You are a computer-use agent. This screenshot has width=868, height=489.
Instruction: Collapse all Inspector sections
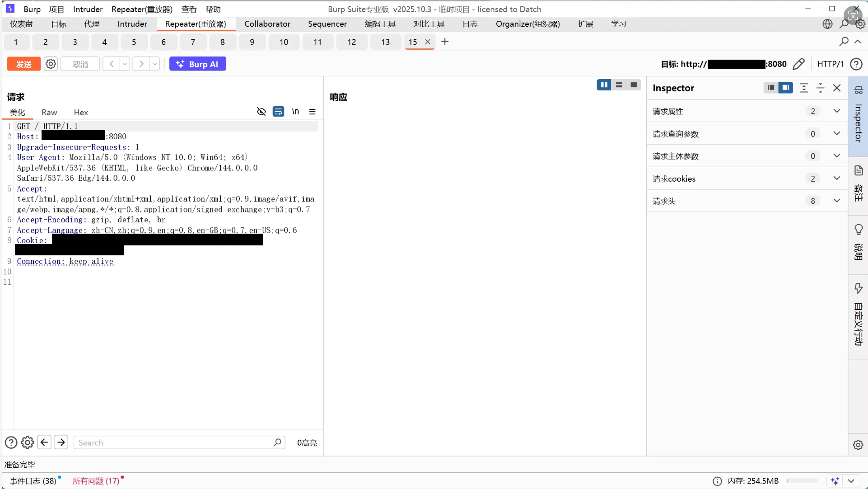821,88
